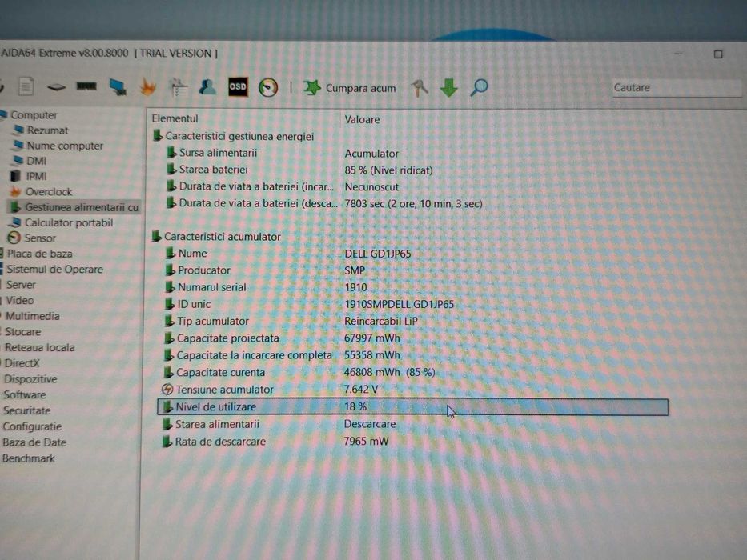Click the hammer tools toolbar icon
Screen dimensions: 747x560
click(420, 88)
